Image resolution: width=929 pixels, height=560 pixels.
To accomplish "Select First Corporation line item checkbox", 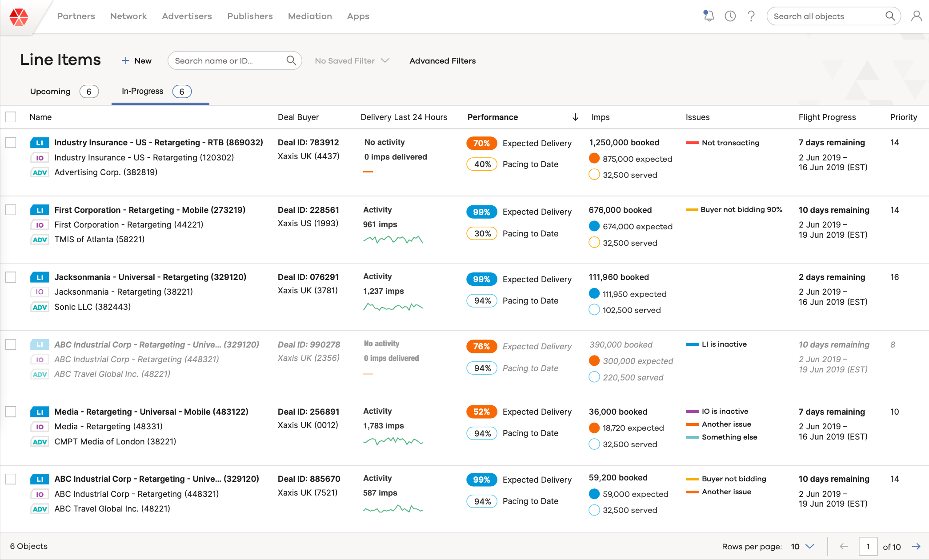I will click(x=11, y=210).
